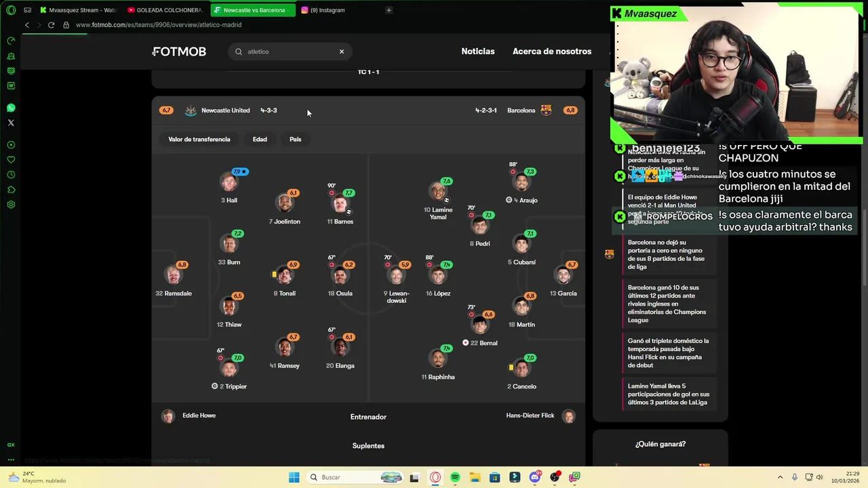The height and width of the screenshot is (488, 868).
Task: Click the Newcastle United team name
Action: (x=225, y=110)
